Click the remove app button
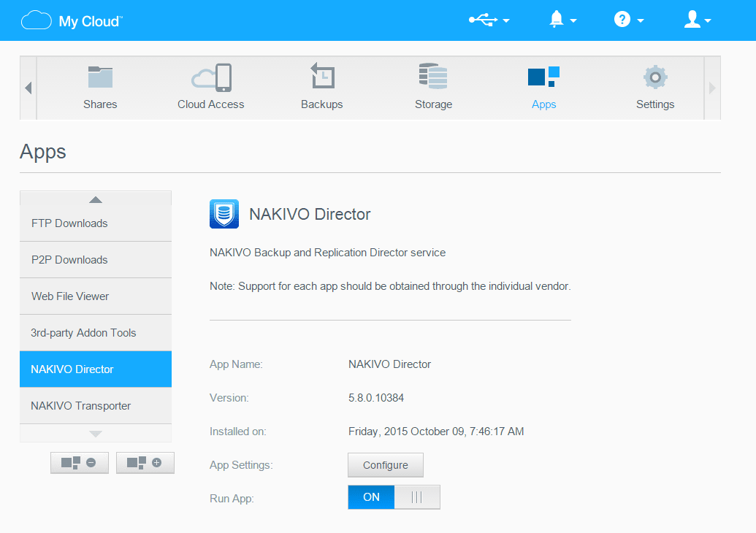This screenshot has height=533, width=756. 80,463
